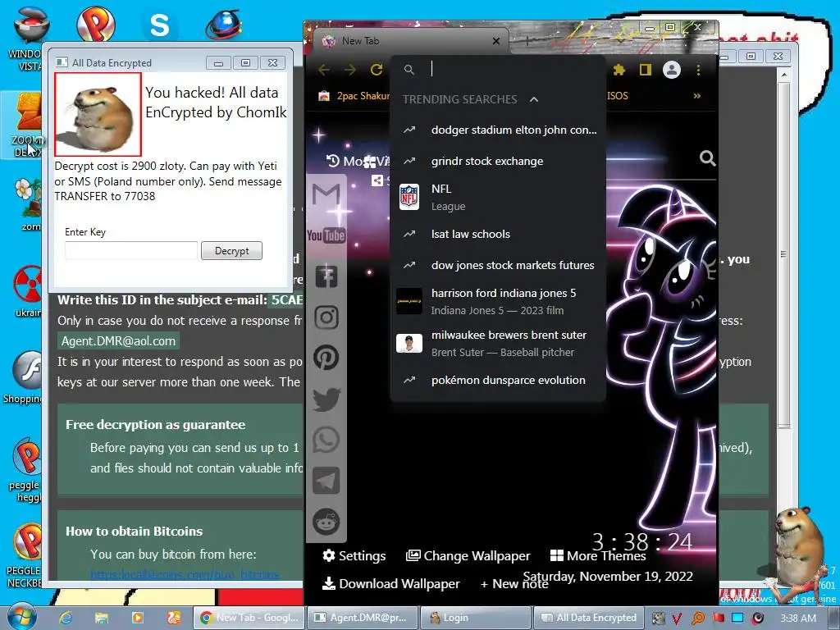
Task: Close the New Tab tab
Action: pyautogui.click(x=496, y=41)
